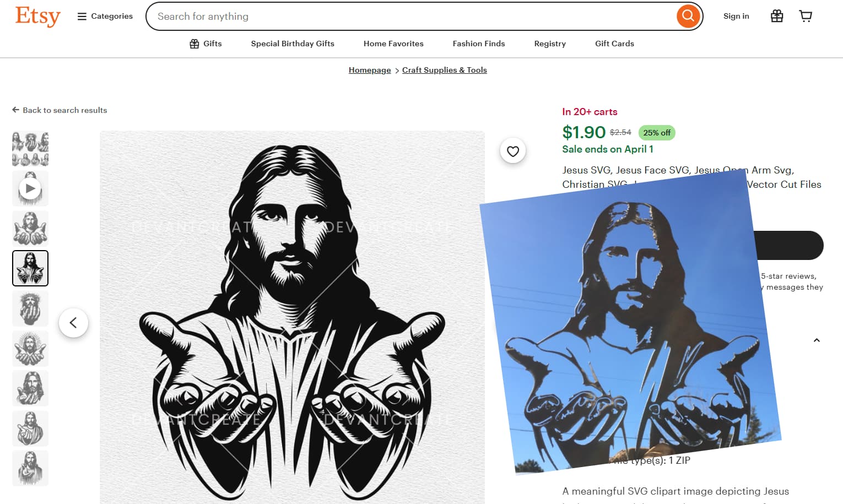
Task: Go to Homepage breadcrumb link
Action: point(370,70)
